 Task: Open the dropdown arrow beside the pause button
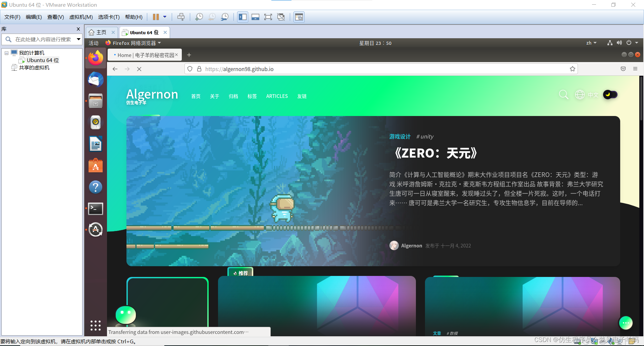165,17
